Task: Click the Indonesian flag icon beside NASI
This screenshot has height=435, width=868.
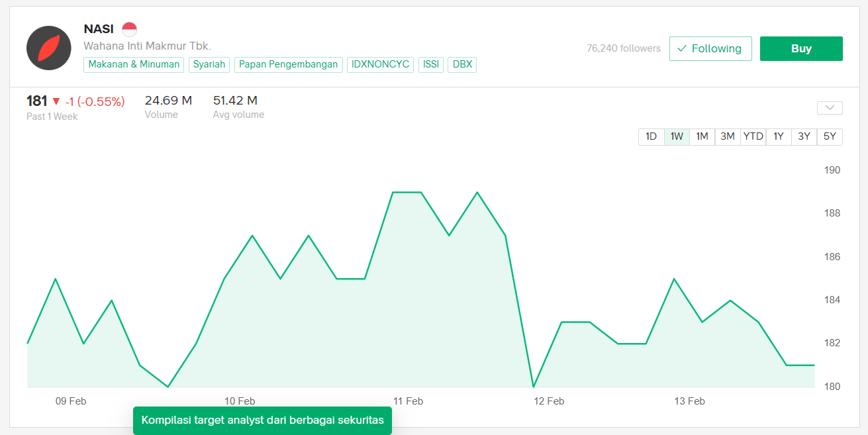Action: click(x=129, y=29)
